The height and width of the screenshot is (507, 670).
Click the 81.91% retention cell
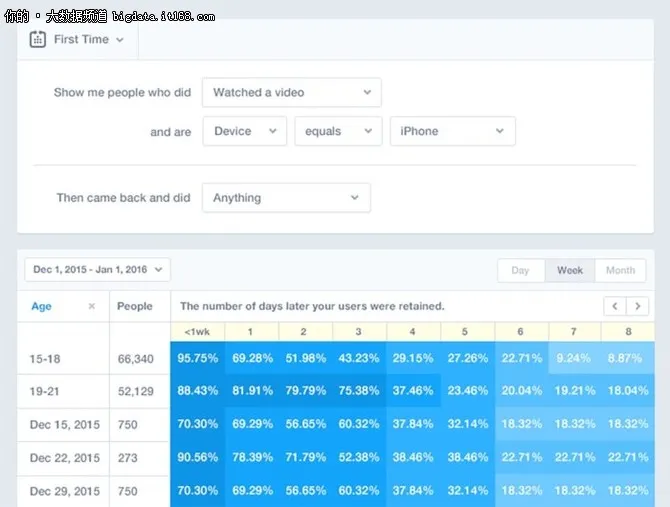coord(252,390)
